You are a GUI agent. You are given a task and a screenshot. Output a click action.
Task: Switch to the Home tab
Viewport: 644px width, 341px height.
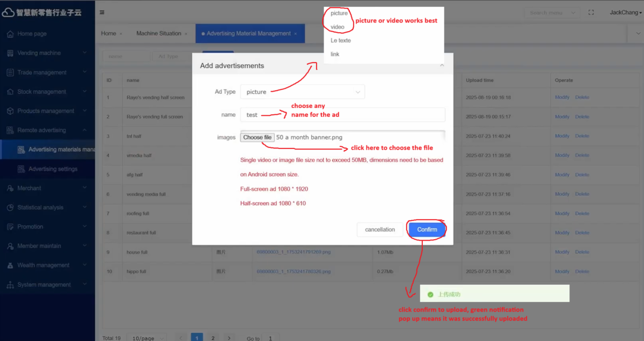108,33
